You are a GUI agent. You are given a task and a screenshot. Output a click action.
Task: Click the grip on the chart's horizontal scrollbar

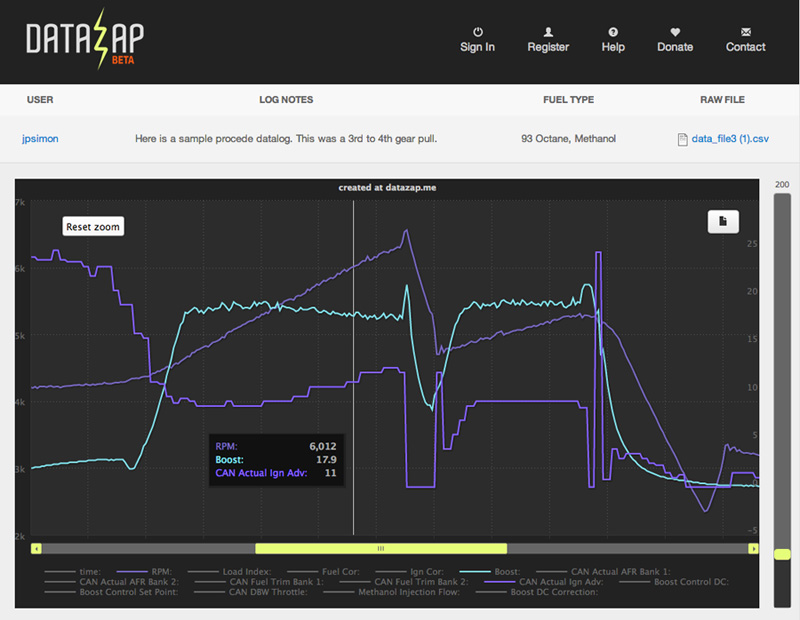pyautogui.click(x=380, y=548)
